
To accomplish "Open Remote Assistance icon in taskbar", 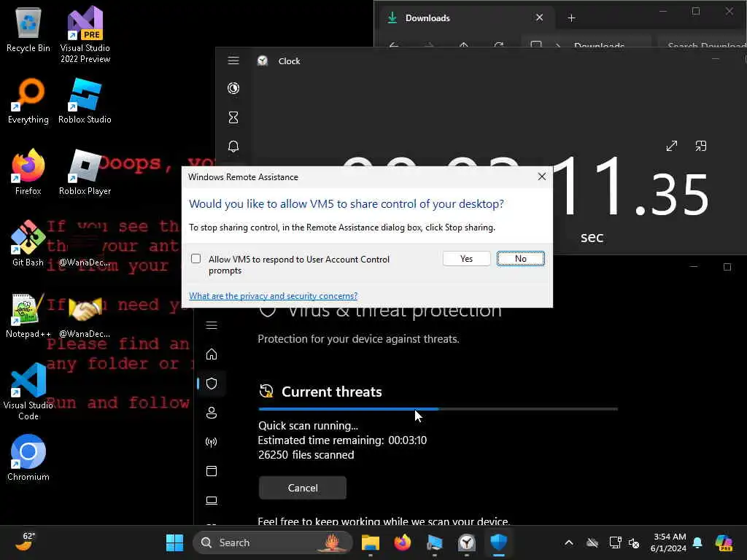I will pyautogui.click(x=435, y=542).
